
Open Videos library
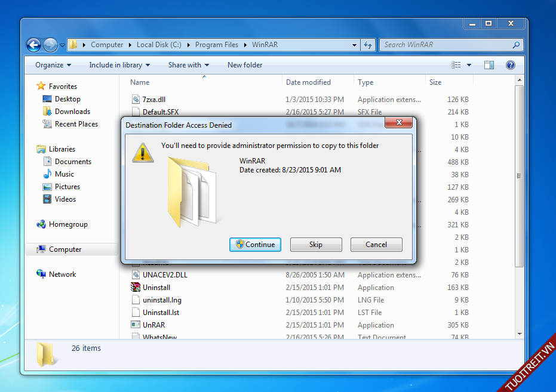[x=65, y=199]
